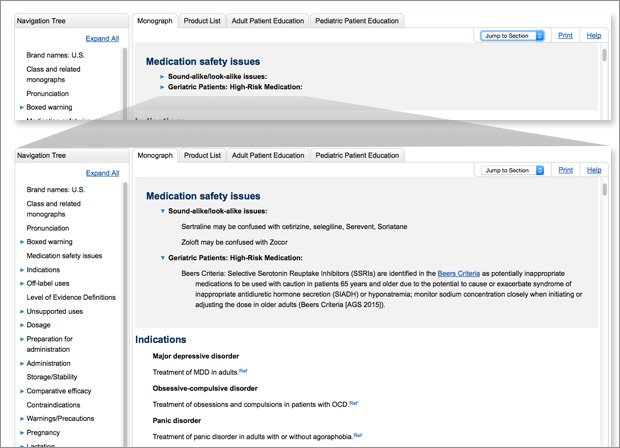Viewport: 620px width, 448px height.
Task: Click the Warnings/Precautions expand triangle
Action: click(x=21, y=418)
